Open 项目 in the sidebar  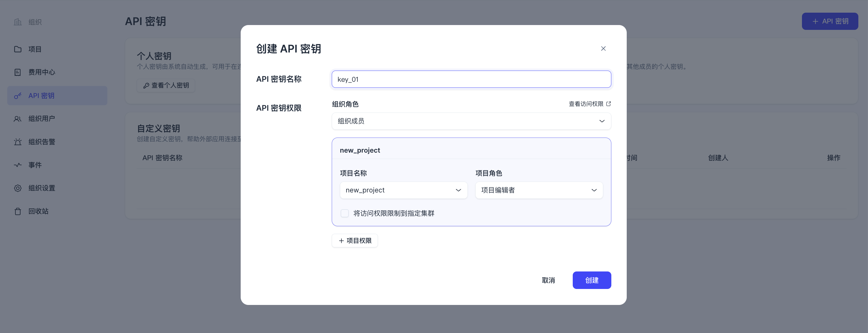tap(57, 49)
